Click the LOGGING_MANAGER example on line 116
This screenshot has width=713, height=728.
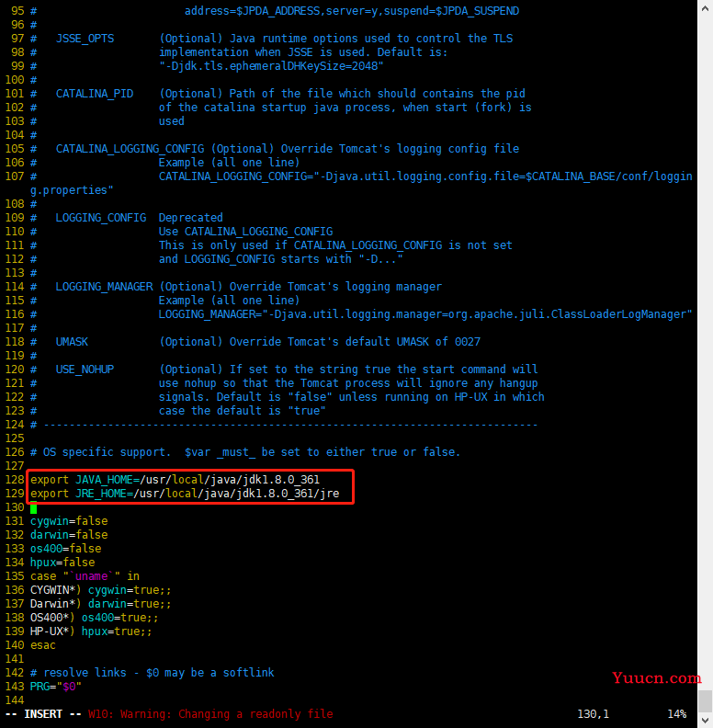point(425,314)
